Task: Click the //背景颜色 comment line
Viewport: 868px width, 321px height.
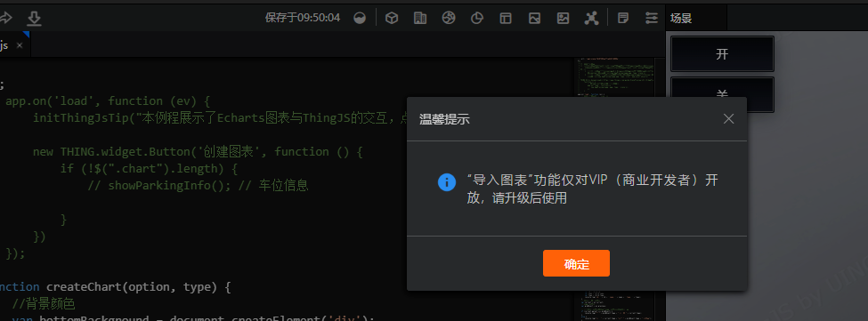Action: pos(44,304)
